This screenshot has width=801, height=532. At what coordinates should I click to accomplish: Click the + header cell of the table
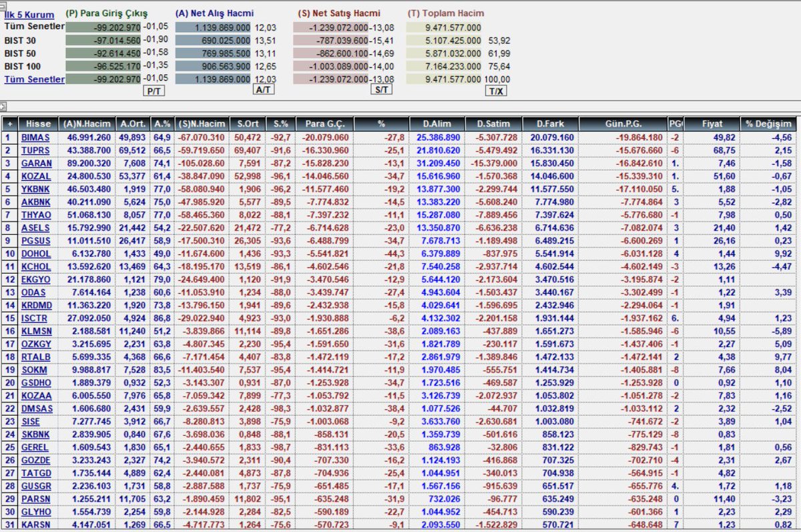[x=9, y=124]
